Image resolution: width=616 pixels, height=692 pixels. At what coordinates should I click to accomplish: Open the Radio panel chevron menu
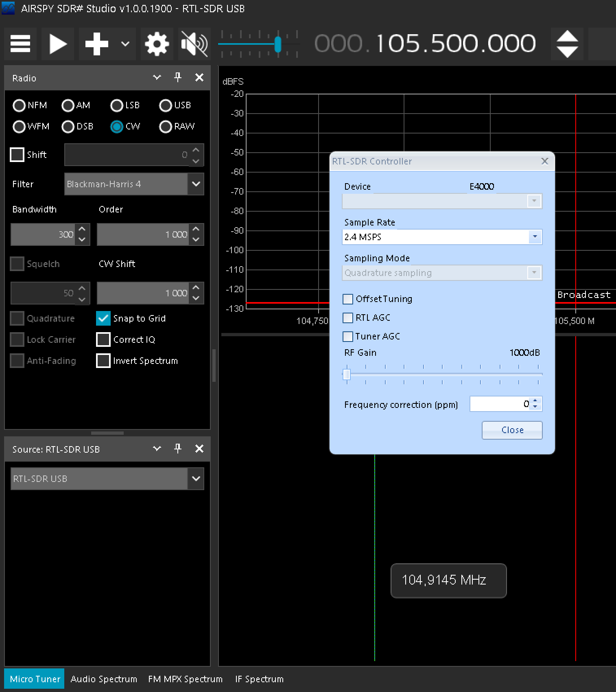point(157,77)
